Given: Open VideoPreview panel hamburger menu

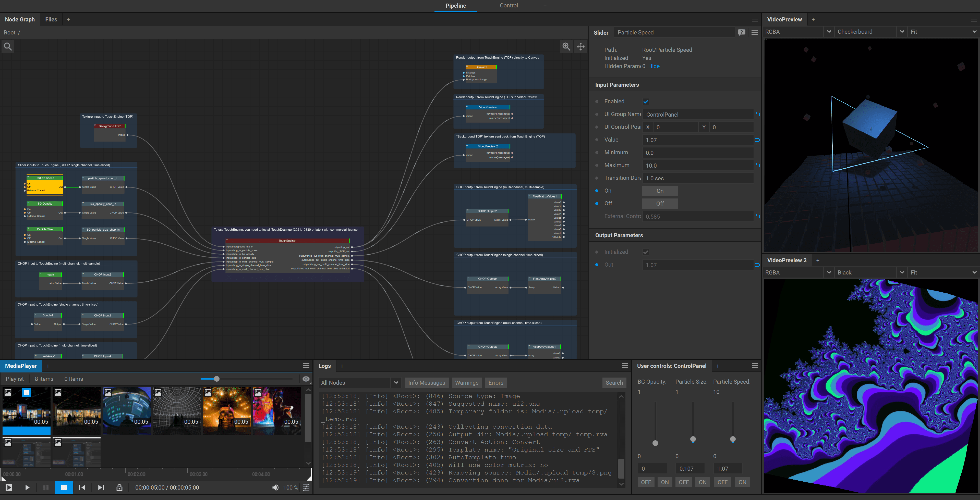Looking at the screenshot, I should click(974, 19).
